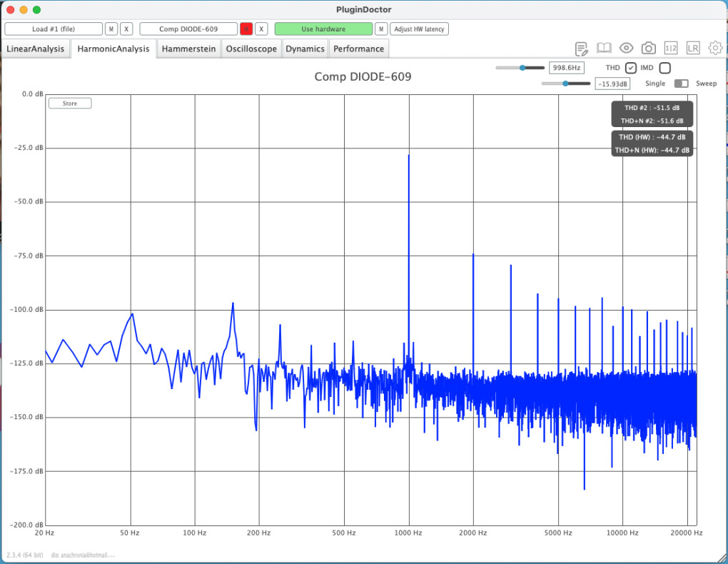Image resolution: width=728 pixels, height=564 pixels.
Task: Click the 1|2 compare icon
Action: [671, 49]
